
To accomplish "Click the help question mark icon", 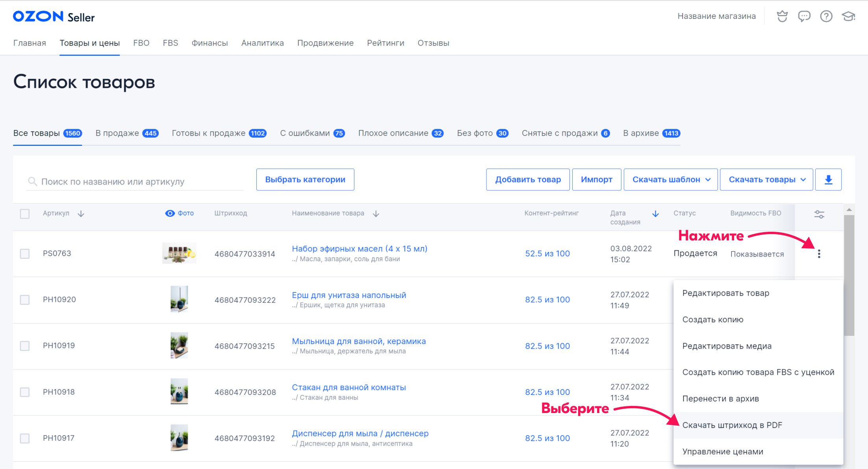I will click(x=826, y=16).
